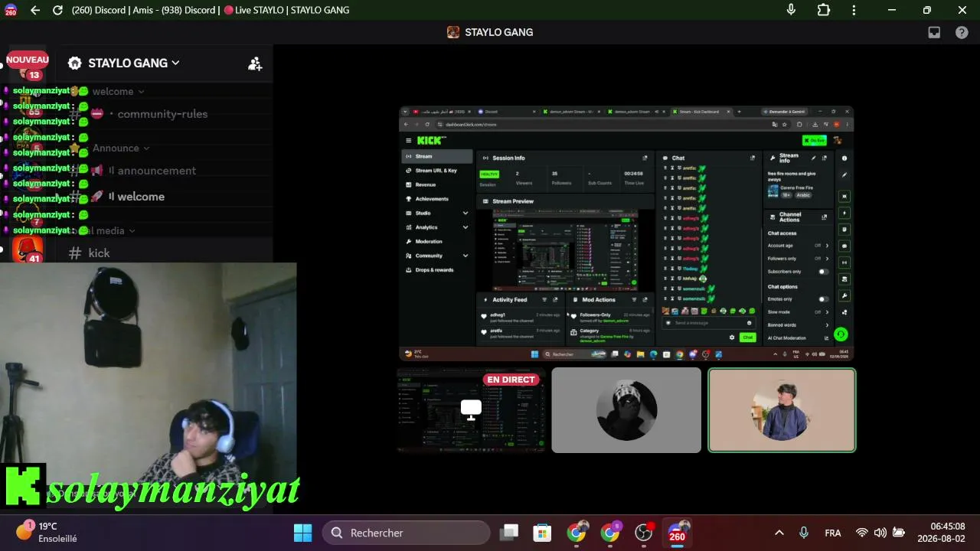
Task: Open Microsoft Store from the taskbar
Action: pyautogui.click(x=542, y=533)
